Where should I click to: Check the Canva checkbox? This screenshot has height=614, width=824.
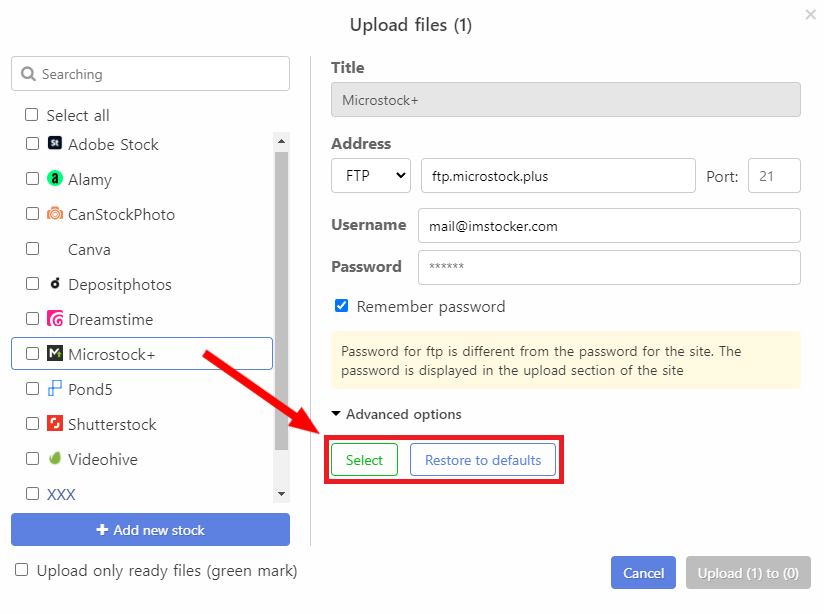(33, 249)
